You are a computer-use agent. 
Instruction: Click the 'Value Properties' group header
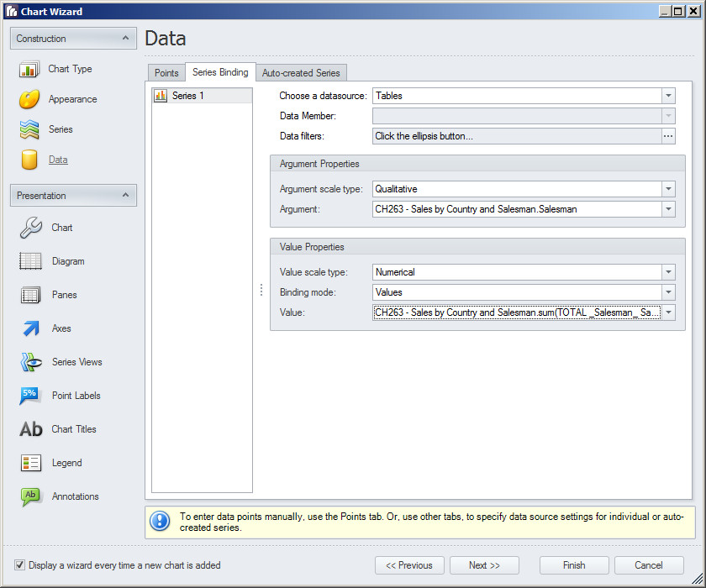pos(477,247)
